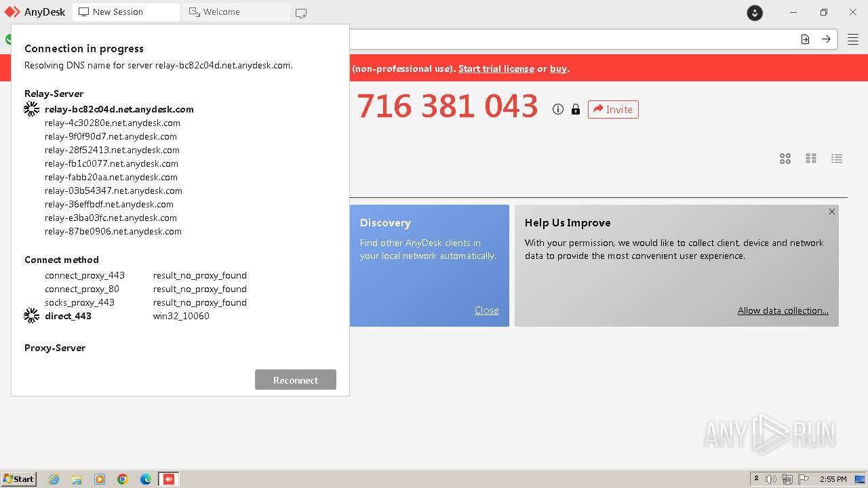868x488 pixels.
Task: Click the padlock icon beside the ID
Action: coord(576,109)
